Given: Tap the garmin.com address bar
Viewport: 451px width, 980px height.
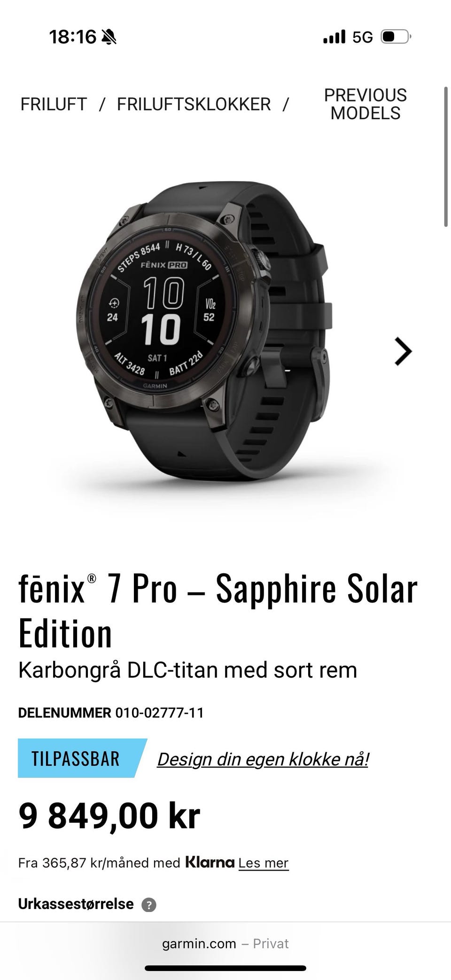Looking at the screenshot, I should (x=225, y=944).
